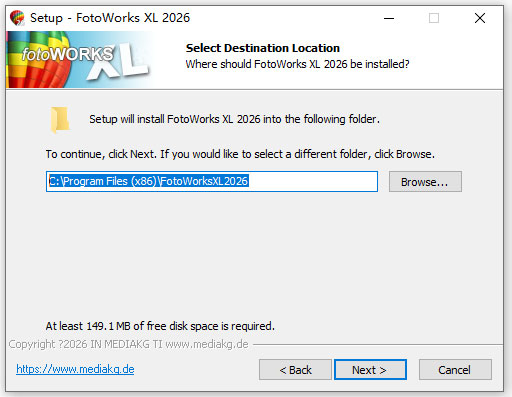512x397 pixels.
Task: Click the Copyright 2026 IN MEDIAKG TI text
Action: [x=128, y=344]
